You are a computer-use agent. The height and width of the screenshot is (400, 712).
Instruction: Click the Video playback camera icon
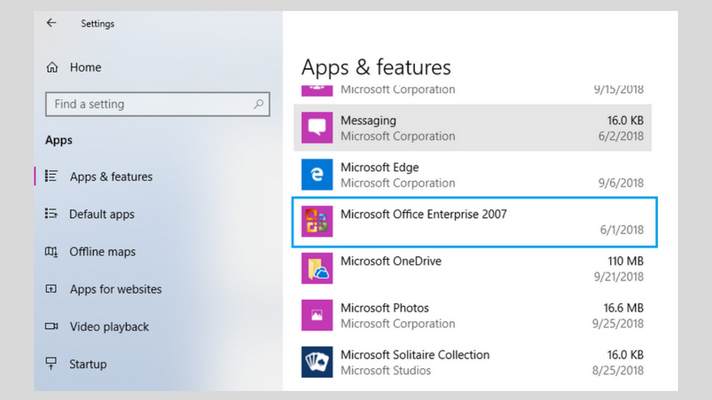coord(51,326)
